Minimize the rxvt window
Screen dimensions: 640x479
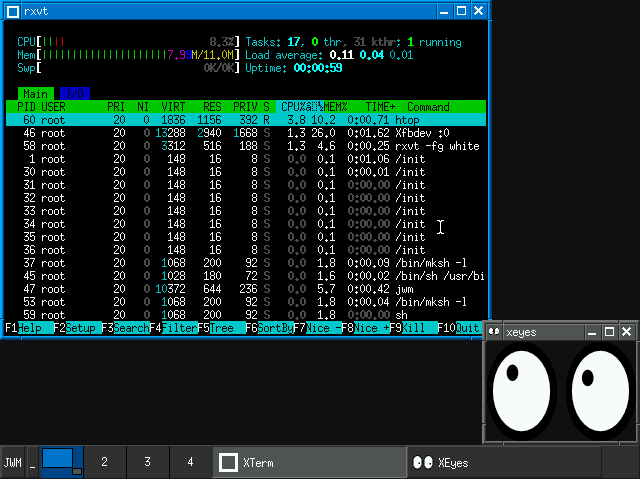tap(444, 11)
